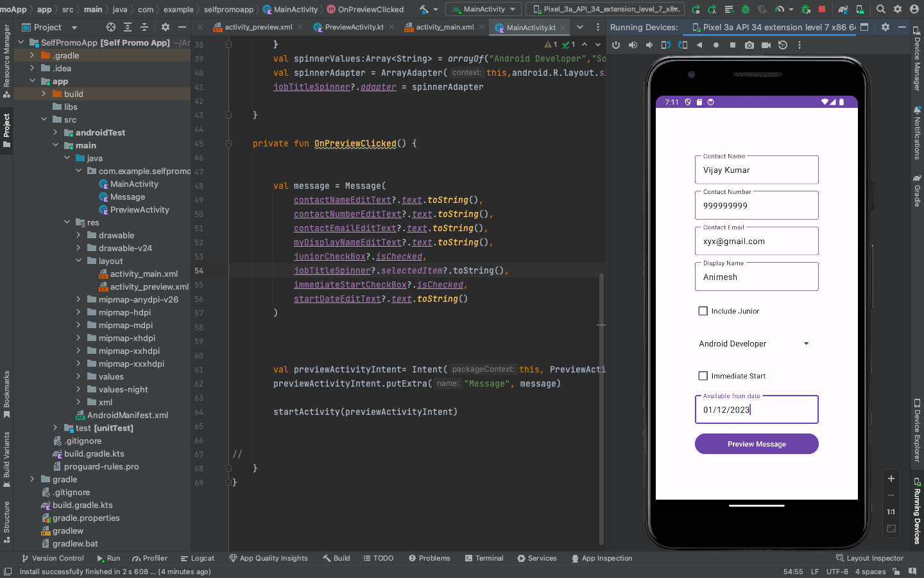This screenshot has height=578, width=924.
Task: Open Terminal tool window
Action: tap(484, 558)
